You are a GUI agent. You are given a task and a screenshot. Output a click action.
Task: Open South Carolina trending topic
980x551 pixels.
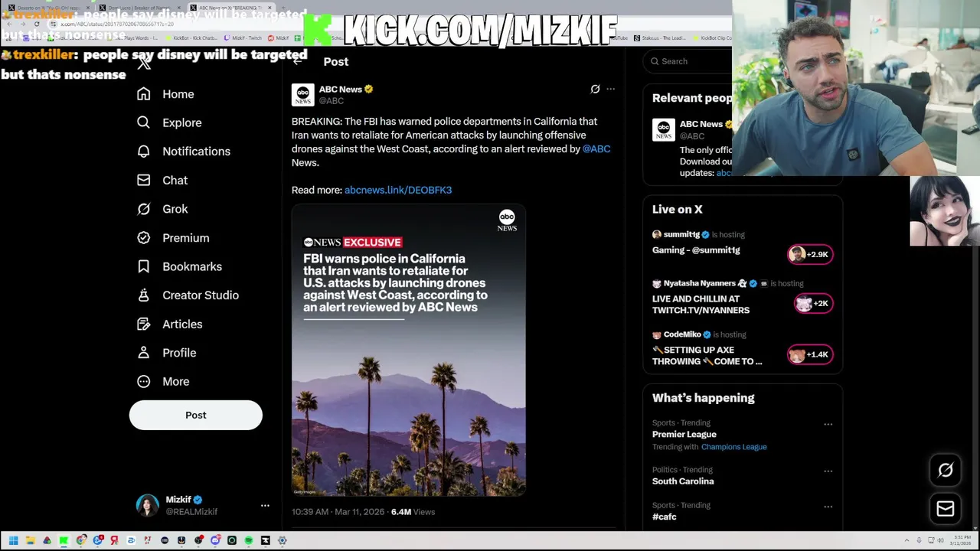(683, 481)
